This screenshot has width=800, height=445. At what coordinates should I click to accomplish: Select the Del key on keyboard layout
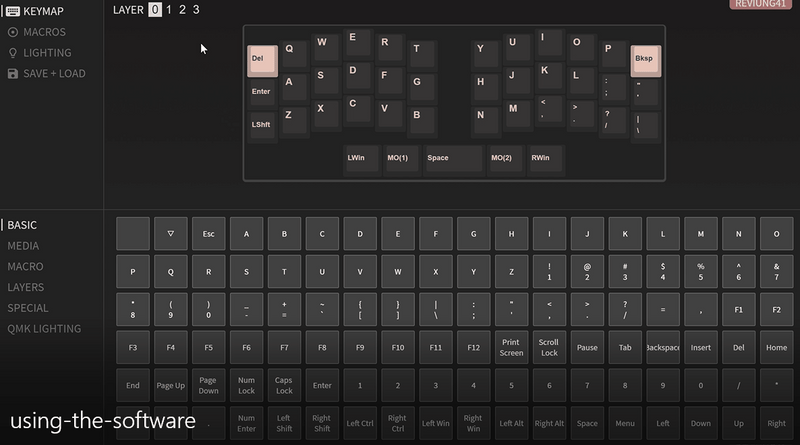click(262, 60)
